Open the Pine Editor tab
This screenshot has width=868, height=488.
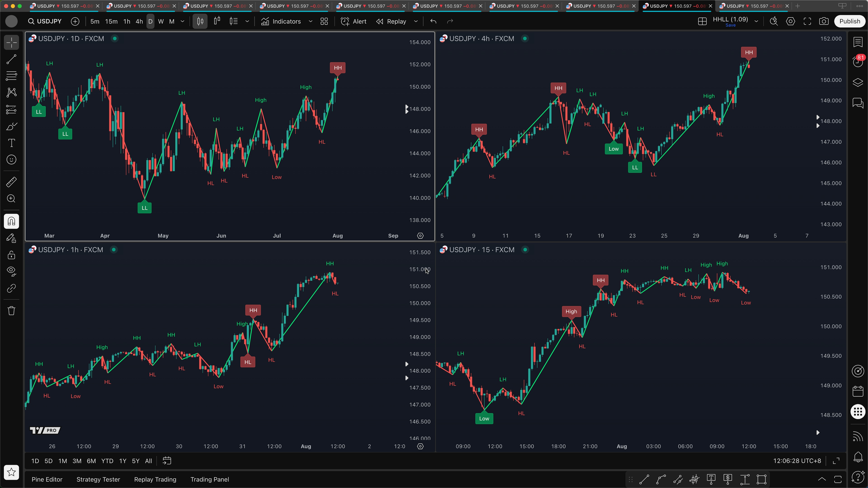click(47, 479)
